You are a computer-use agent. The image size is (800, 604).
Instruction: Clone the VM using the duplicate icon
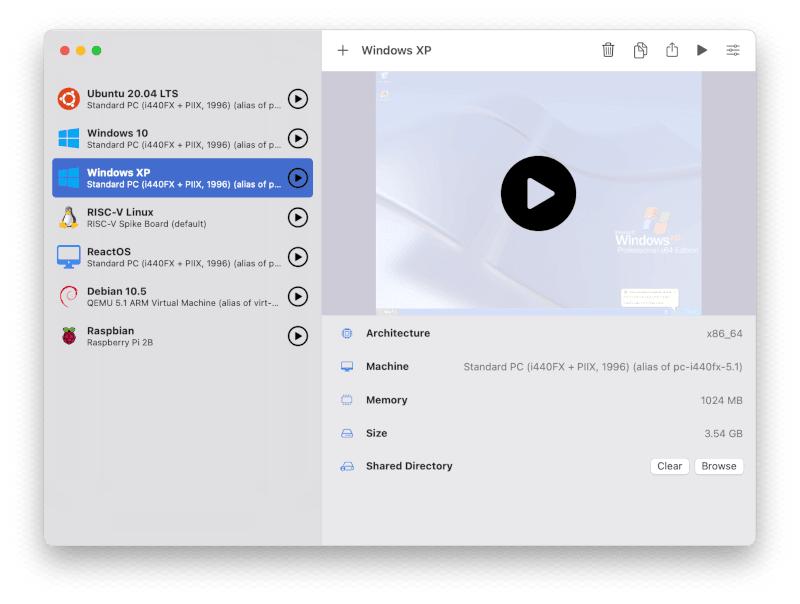(640, 50)
